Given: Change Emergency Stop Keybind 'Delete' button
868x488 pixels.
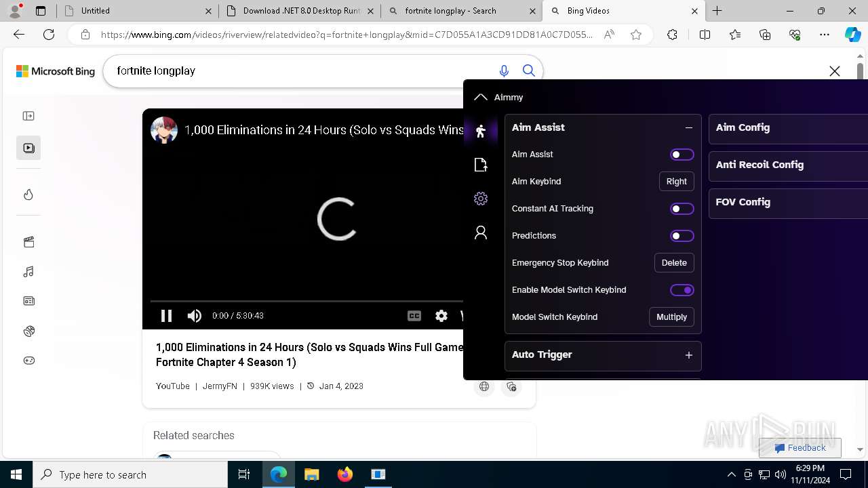Looking at the screenshot, I should click(674, 263).
